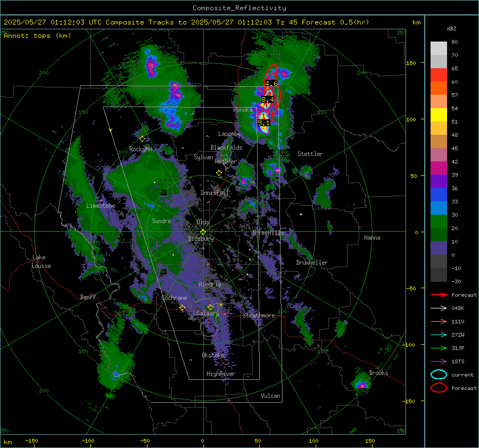Click the Sundre town label
This screenshot has width=479, height=448.
pos(161,221)
